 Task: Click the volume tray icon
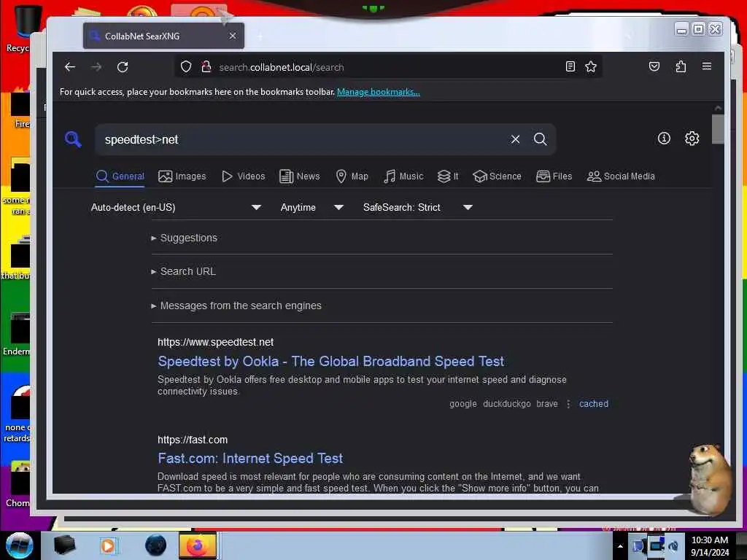[x=673, y=546]
